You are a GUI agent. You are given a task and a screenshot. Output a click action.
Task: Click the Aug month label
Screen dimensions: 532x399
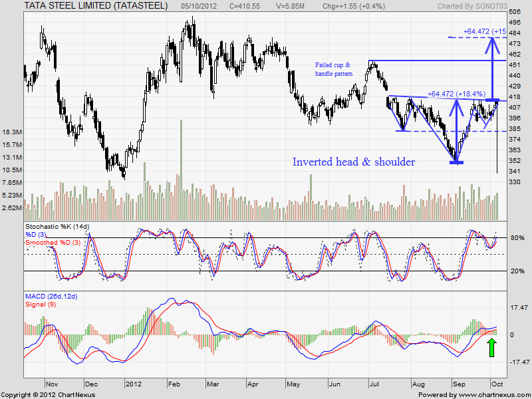(x=418, y=384)
